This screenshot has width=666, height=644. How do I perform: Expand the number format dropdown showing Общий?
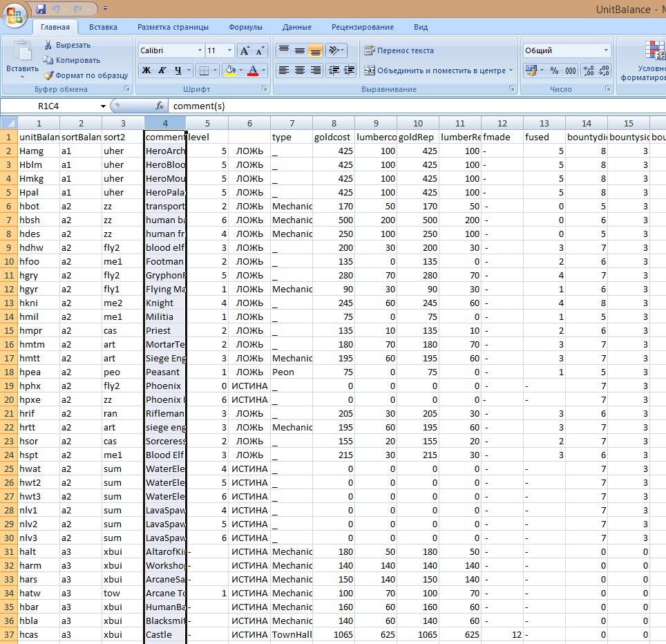[606, 50]
